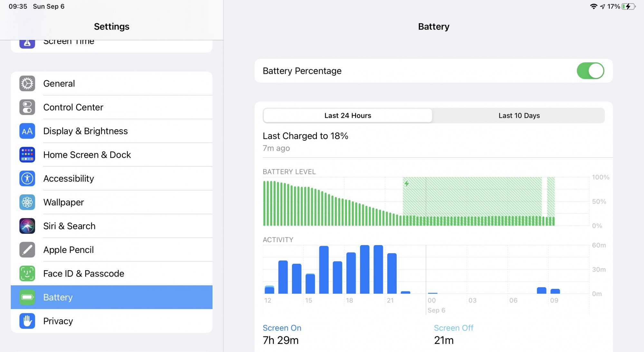Open the Wallpaper flower icon
Screen dimensions: 644x352
point(27,202)
